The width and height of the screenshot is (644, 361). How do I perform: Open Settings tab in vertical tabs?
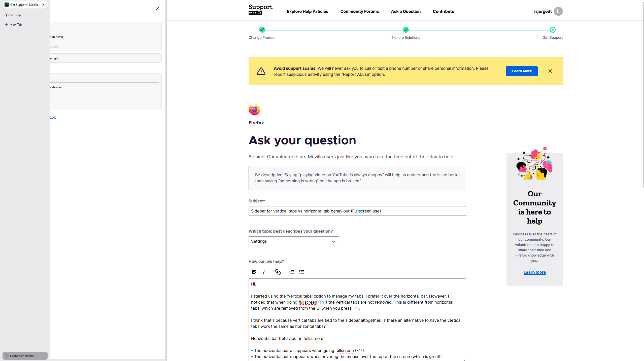[25, 15]
